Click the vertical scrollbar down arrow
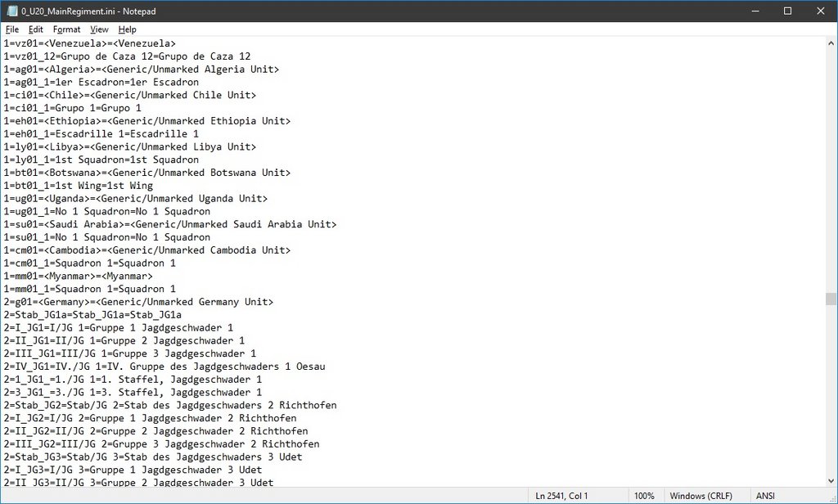This screenshot has height=504, width=838. point(831,480)
